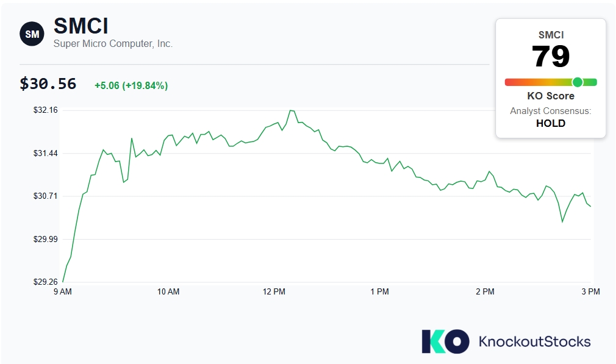The width and height of the screenshot is (616, 364).
Task: Click the Analyst Consensus label
Action: [551, 111]
